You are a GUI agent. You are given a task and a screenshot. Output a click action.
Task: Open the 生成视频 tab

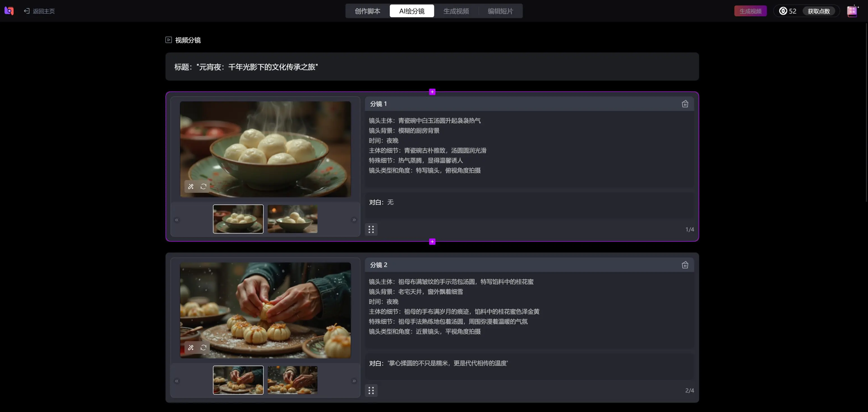[456, 11]
